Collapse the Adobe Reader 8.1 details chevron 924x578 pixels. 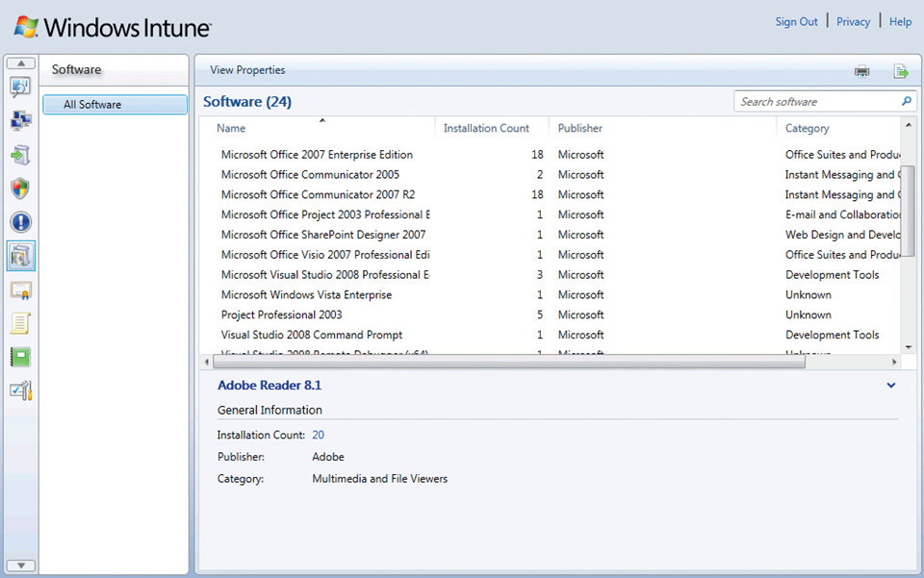(891, 386)
